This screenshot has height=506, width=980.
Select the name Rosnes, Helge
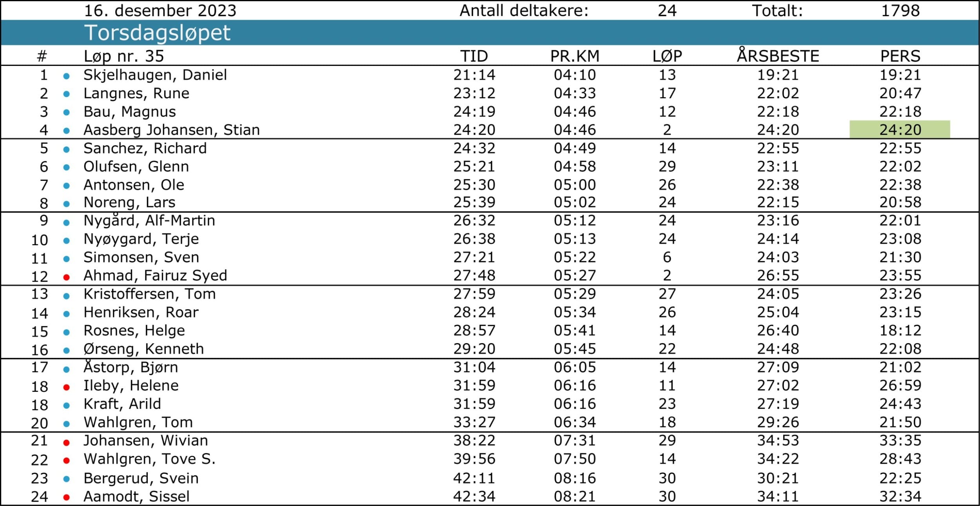pos(134,331)
